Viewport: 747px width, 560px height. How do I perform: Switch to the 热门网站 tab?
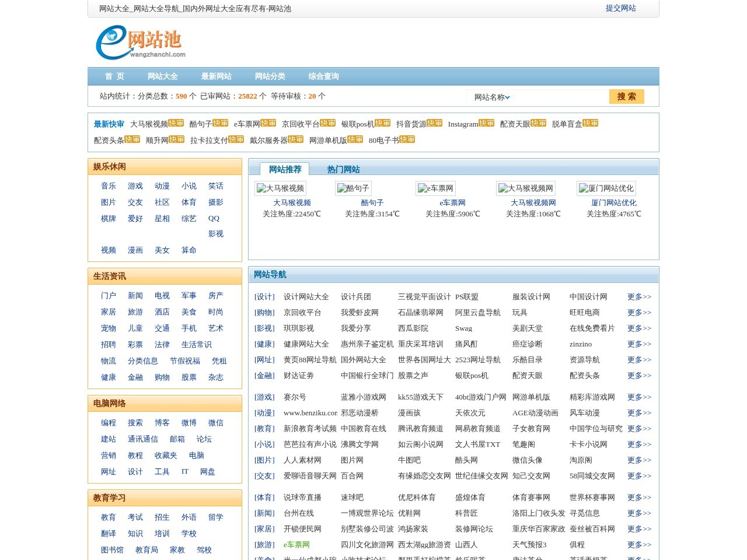pos(343,169)
